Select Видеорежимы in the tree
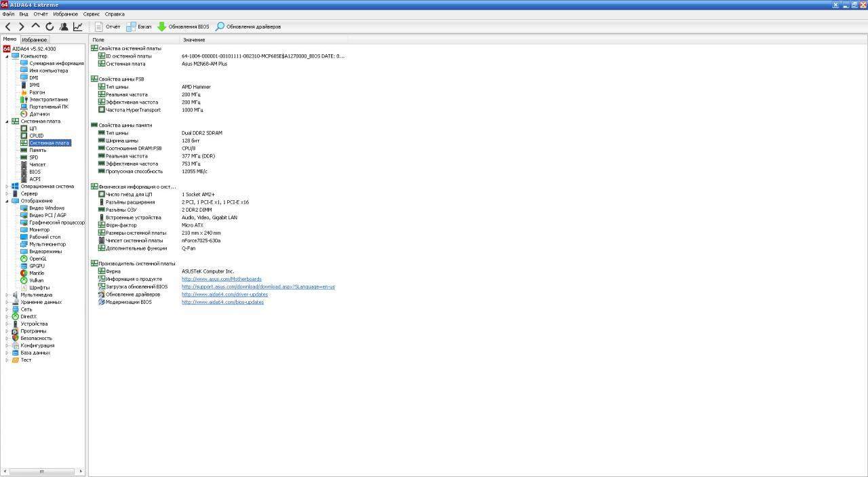The width and height of the screenshot is (868, 477). [45, 251]
